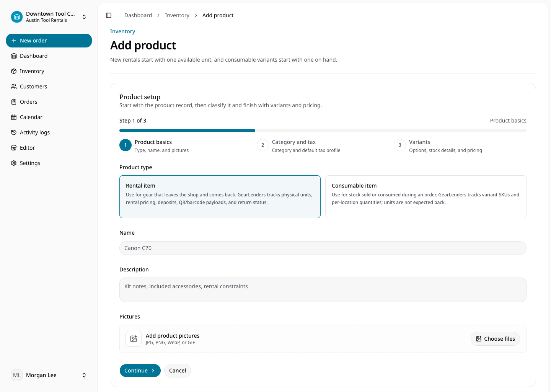This screenshot has height=392, width=551.
Task: Click the plus icon in New order
Action: tap(14, 41)
